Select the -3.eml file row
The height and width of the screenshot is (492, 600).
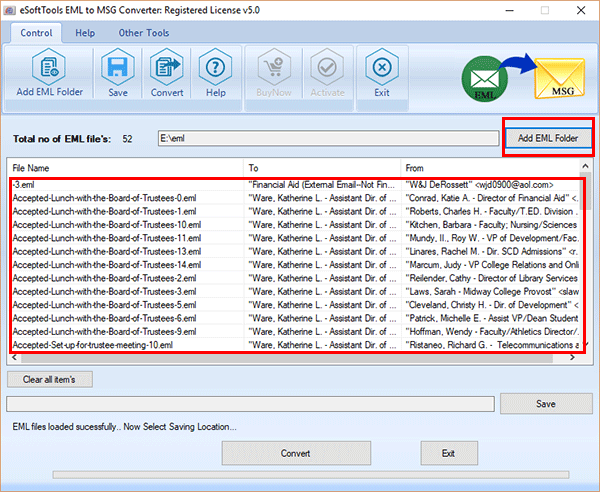click(x=126, y=185)
